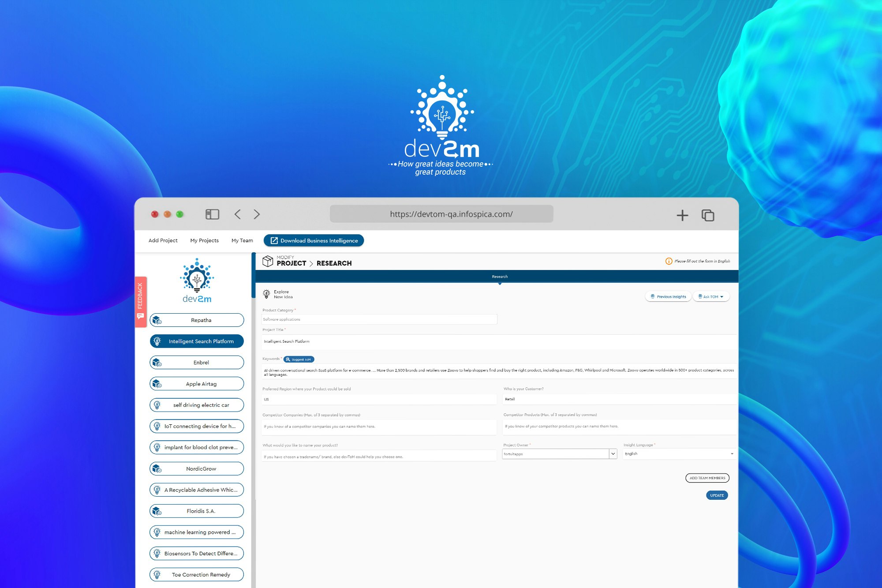Click the Enbrel product box icon
882x588 pixels.
click(x=157, y=363)
